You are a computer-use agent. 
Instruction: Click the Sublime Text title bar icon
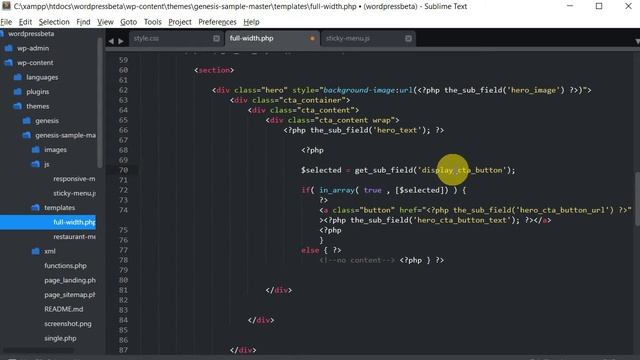(6, 6)
